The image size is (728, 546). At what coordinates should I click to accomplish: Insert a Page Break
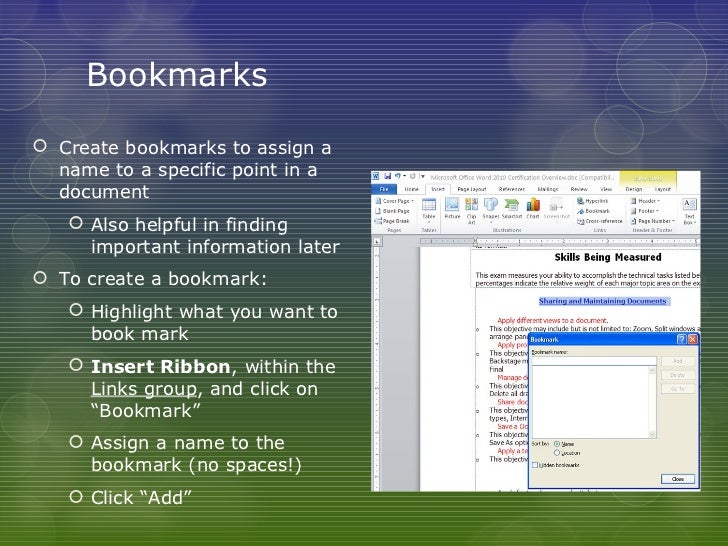[x=392, y=221]
